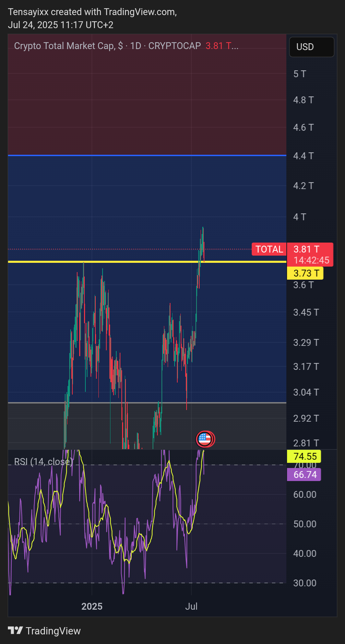The width and height of the screenshot is (345, 644).
Task: Select the purple RSI value 66.74
Action: tap(304, 475)
